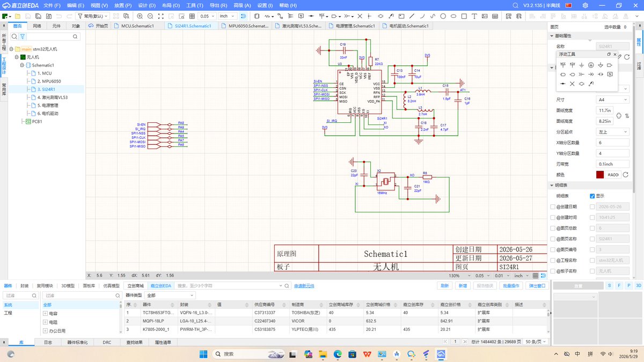Open the 左上 partition origin dropdown
644x362 pixels.
pyautogui.click(x=613, y=132)
